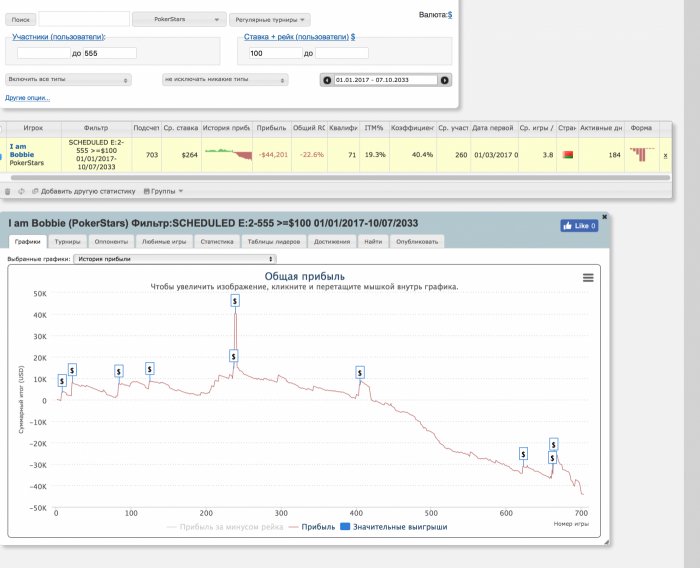Screen dimensions: 700x568
Task: Switch to the Турниры tab
Action: click(x=67, y=242)
